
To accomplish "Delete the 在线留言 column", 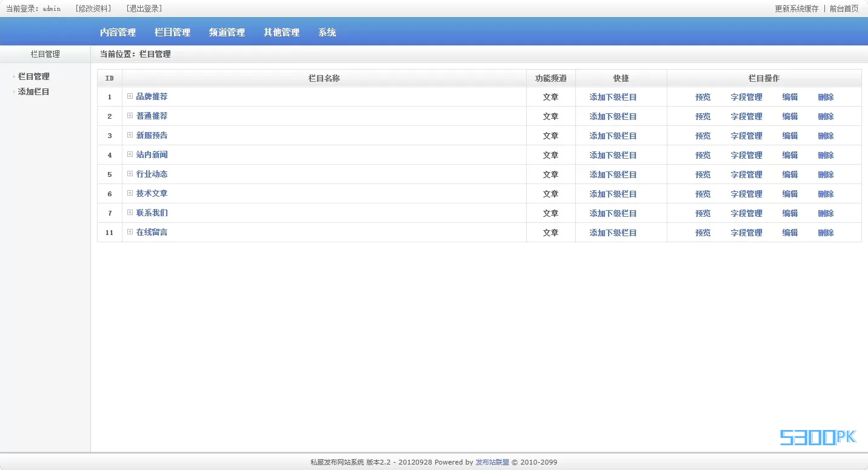I will coord(826,233).
